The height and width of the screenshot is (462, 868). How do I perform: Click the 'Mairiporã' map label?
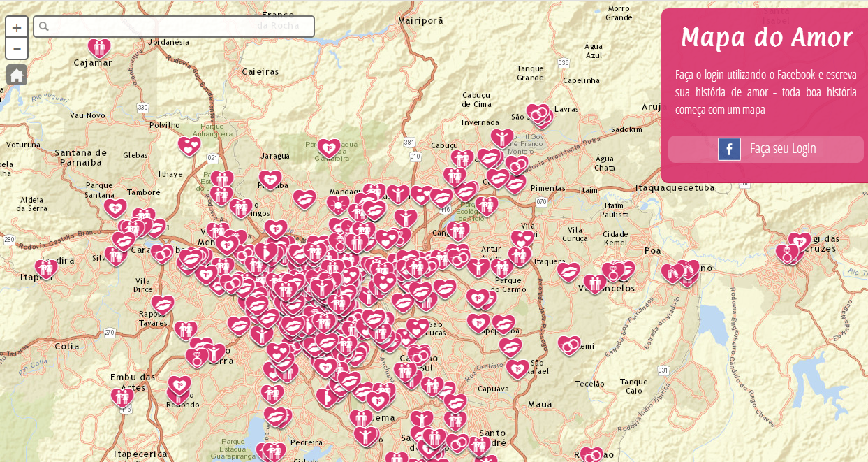tap(420, 21)
